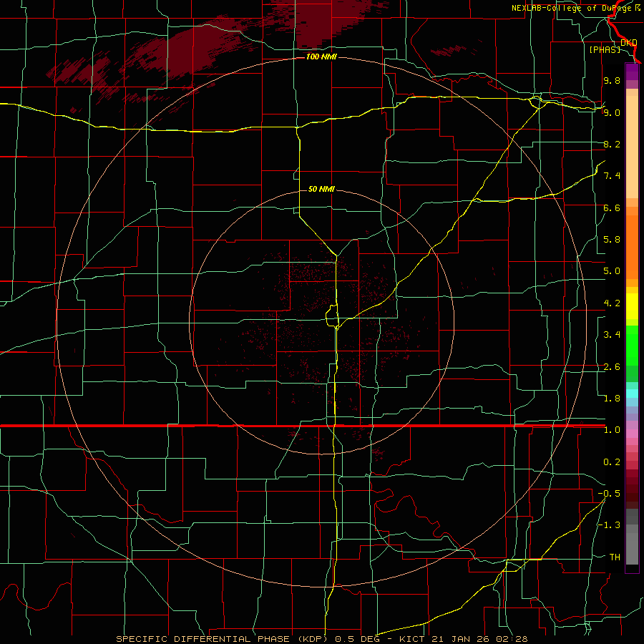
Task: Click the -1.3 value on the color scale
Action: click(x=609, y=525)
